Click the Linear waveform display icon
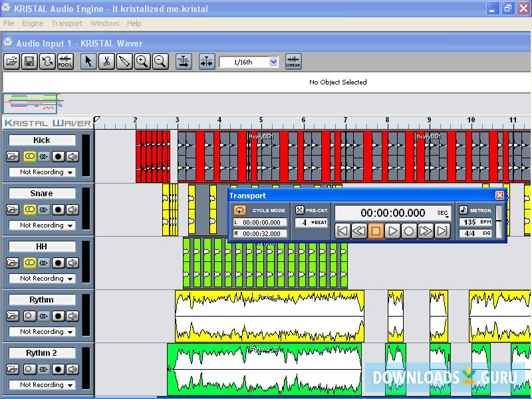This screenshot has height=399, width=532. pos(293,62)
